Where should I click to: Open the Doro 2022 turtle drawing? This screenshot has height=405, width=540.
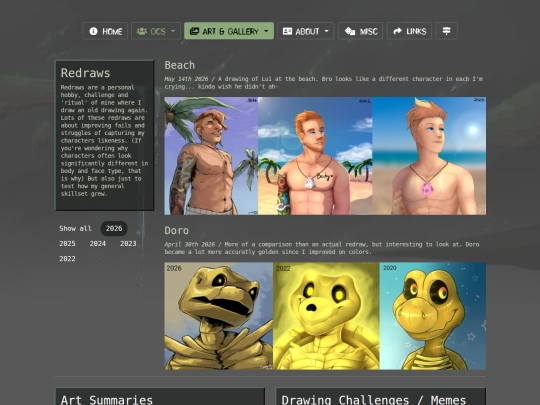[x=326, y=316]
